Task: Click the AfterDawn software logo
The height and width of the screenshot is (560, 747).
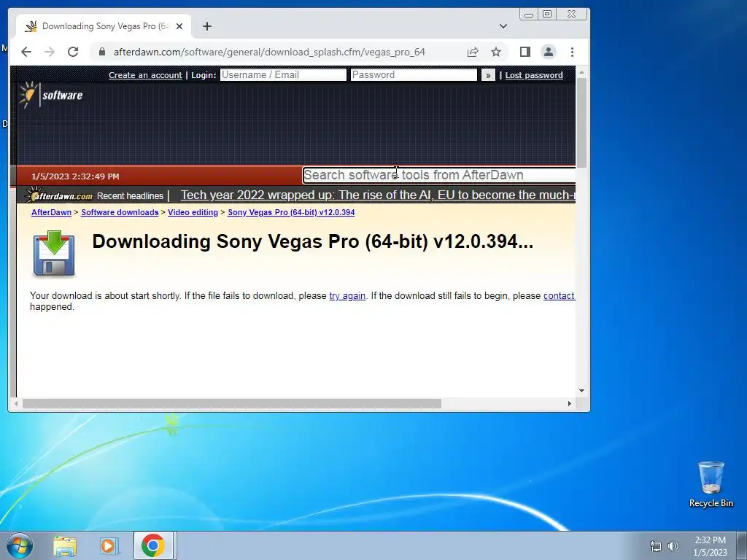Action: (x=51, y=94)
